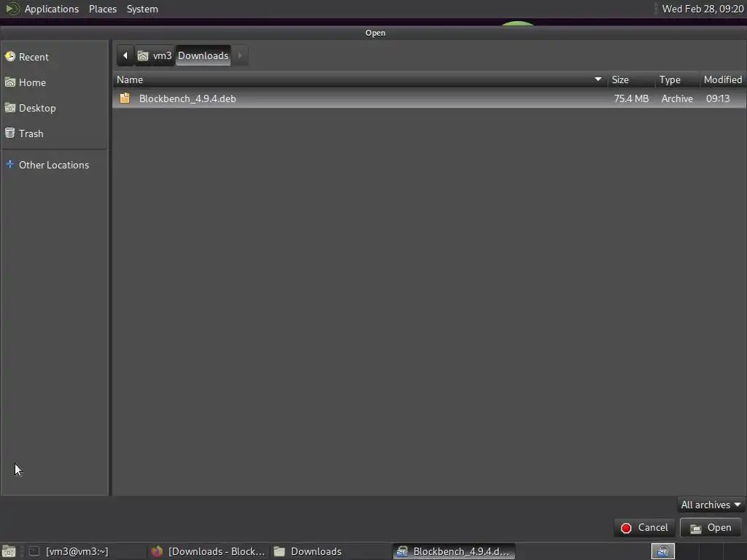This screenshot has height=560, width=747.
Task: Click the 75.4 MB size cell
Action: [631, 98]
